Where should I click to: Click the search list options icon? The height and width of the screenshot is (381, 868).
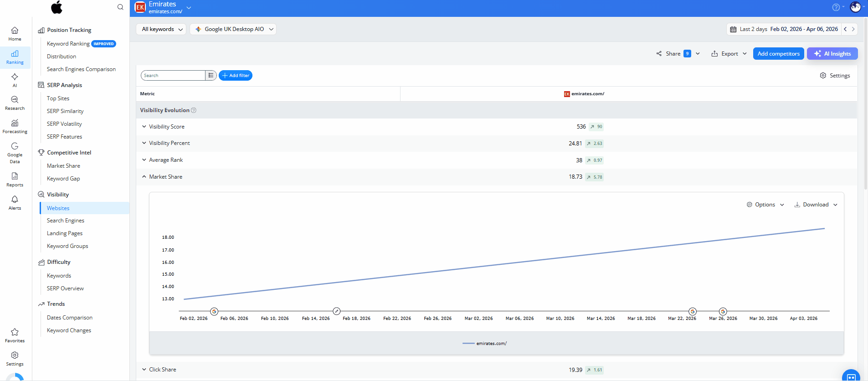(211, 76)
